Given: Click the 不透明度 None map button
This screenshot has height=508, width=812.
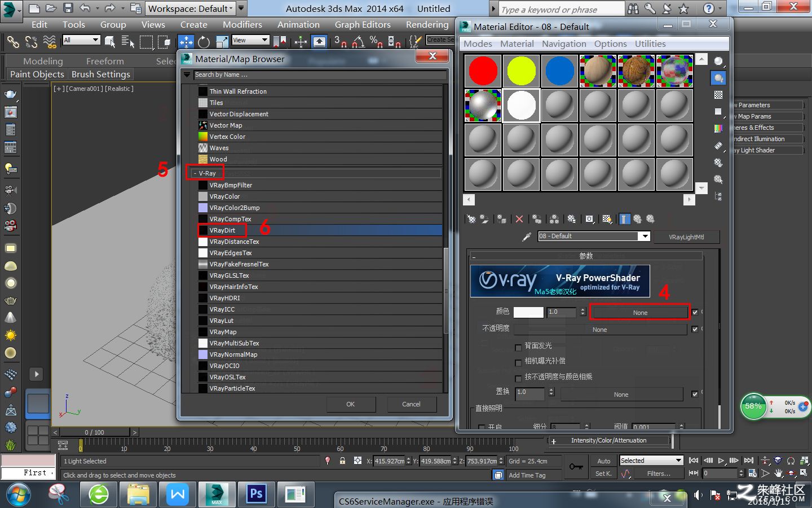Looking at the screenshot, I should 600,330.
